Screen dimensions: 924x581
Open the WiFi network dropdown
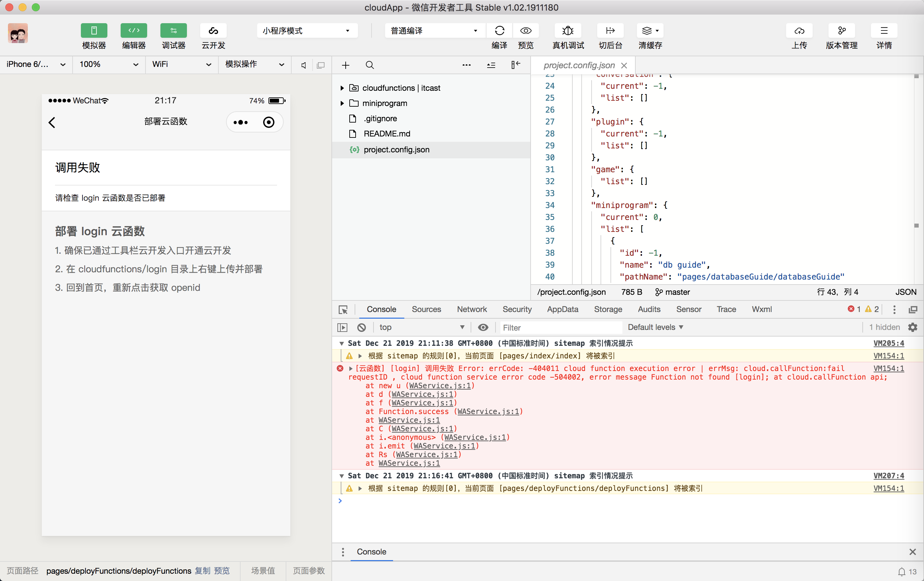tap(182, 65)
